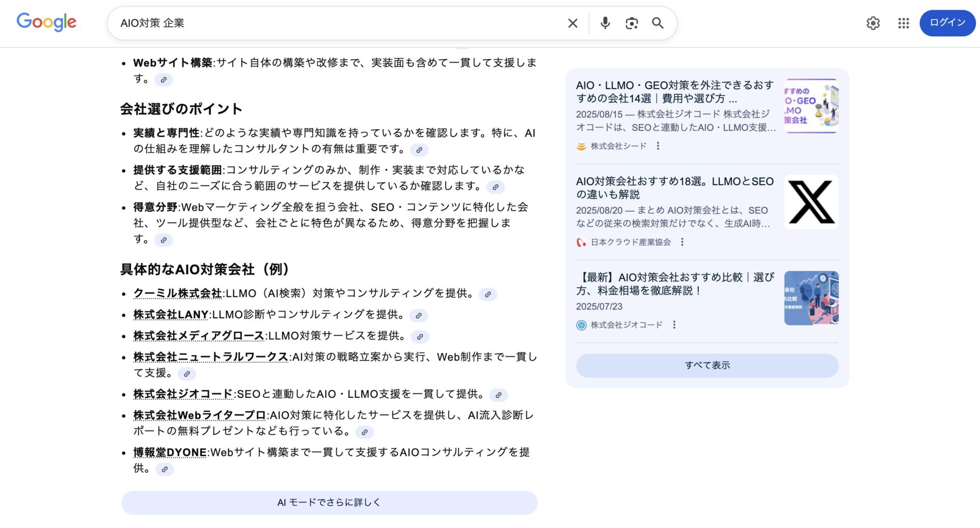Open more options menu next to 株式会社ジオコード source
Viewport: 980px width, 528px height.
point(674,324)
